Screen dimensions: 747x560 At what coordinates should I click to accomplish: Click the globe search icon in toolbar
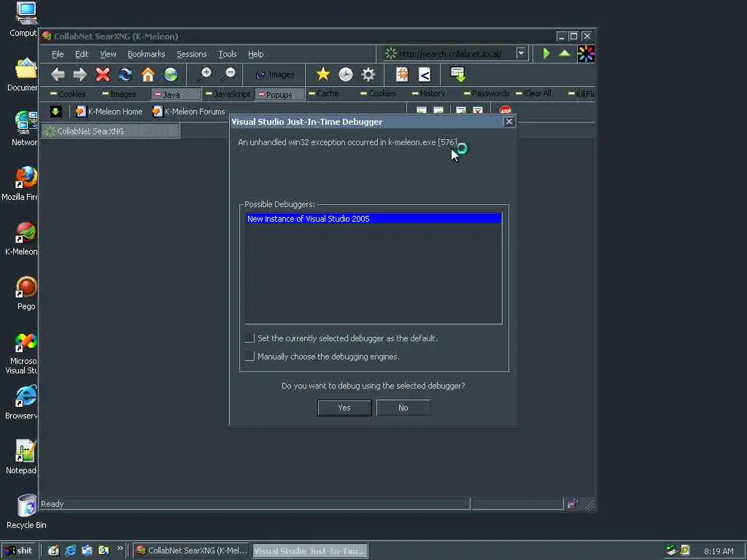click(171, 74)
